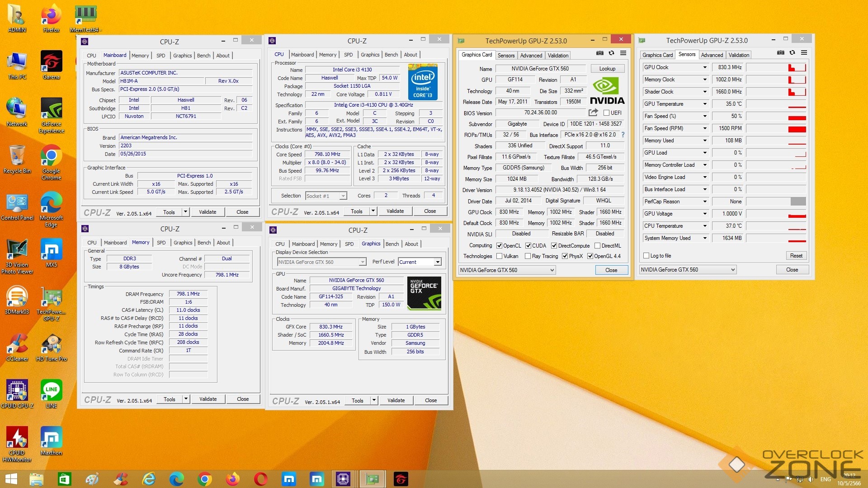The height and width of the screenshot is (488, 868).
Task: Click Bus Interface question mark icon
Action: [623, 135]
